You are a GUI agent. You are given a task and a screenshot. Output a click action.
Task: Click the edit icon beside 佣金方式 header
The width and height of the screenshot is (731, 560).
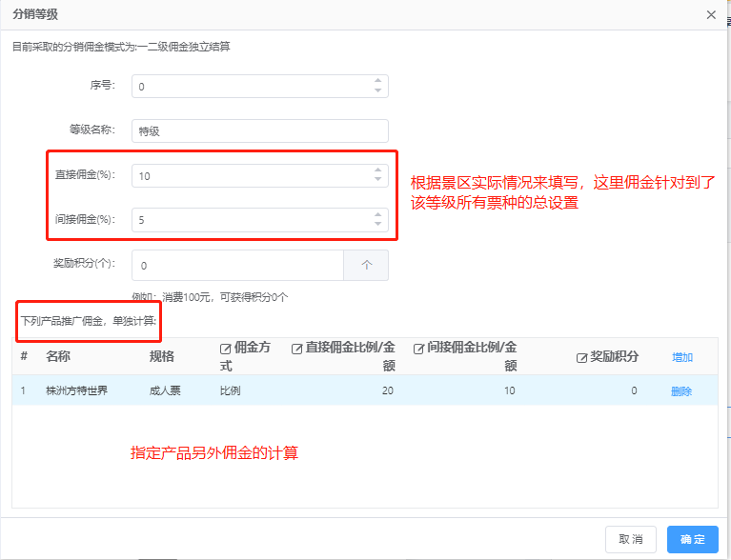[x=226, y=350]
